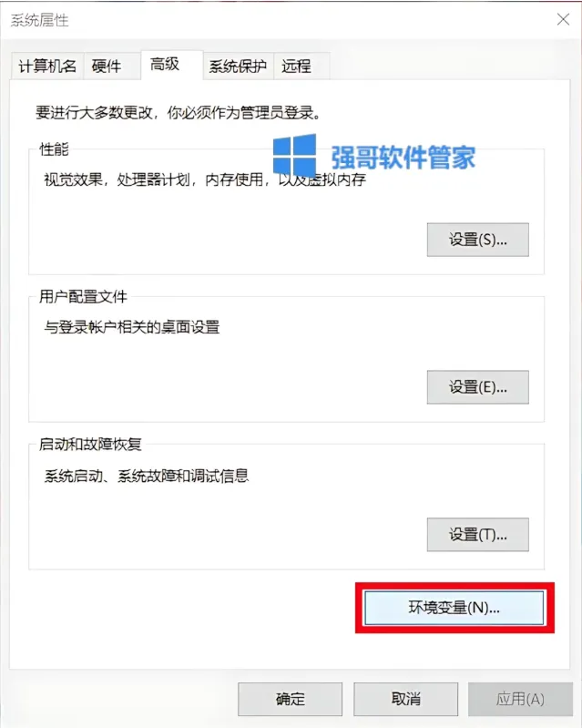The image size is (582, 728).
Task: Click the 性能 group label
Action: click(x=55, y=149)
